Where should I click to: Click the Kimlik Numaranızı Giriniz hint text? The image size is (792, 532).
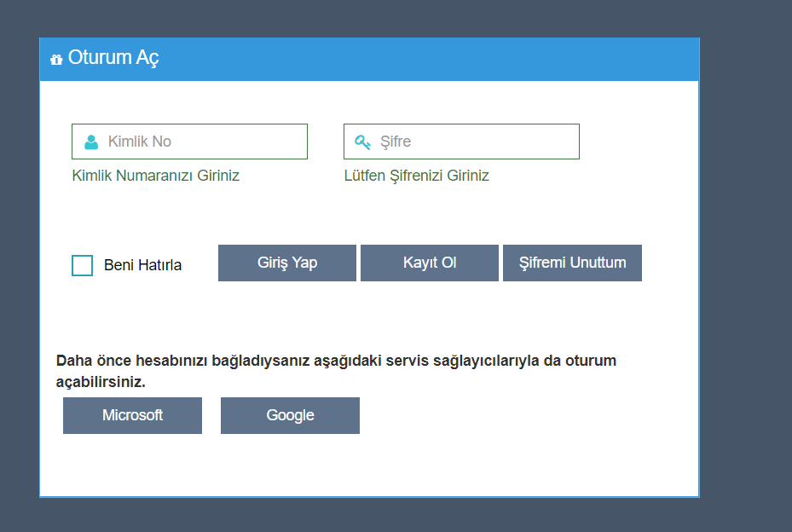coord(156,176)
